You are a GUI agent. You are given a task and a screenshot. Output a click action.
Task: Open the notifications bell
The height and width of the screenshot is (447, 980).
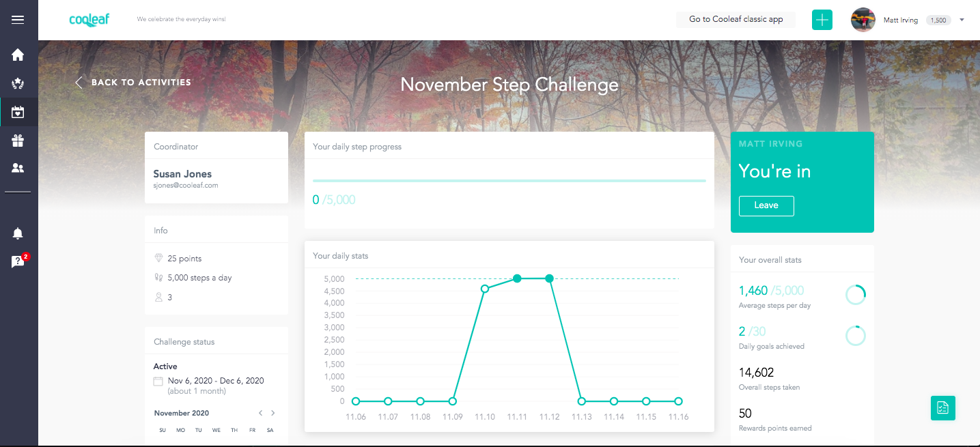[x=18, y=234]
